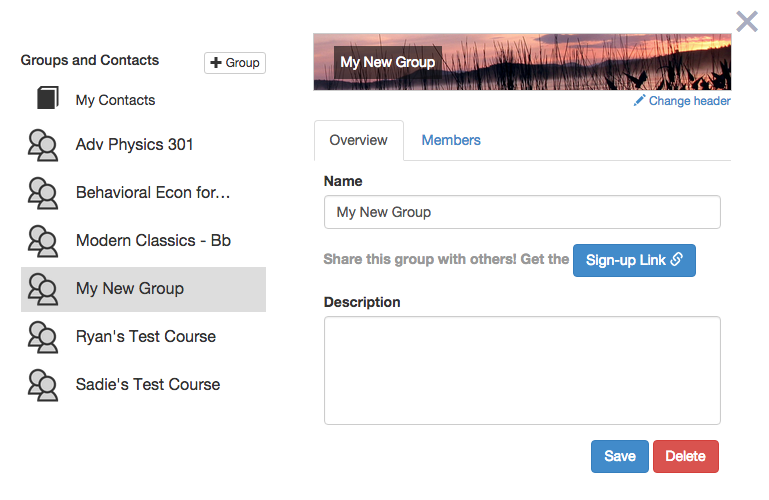Click the My Contacts book icon
The height and width of the screenshot is (500, 769).
click(48, 98)
